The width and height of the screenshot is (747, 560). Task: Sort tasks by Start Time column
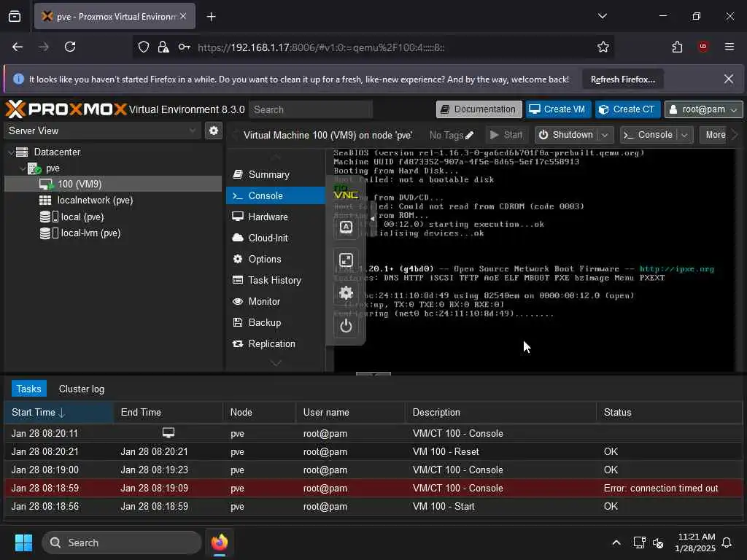coord(58,413)
